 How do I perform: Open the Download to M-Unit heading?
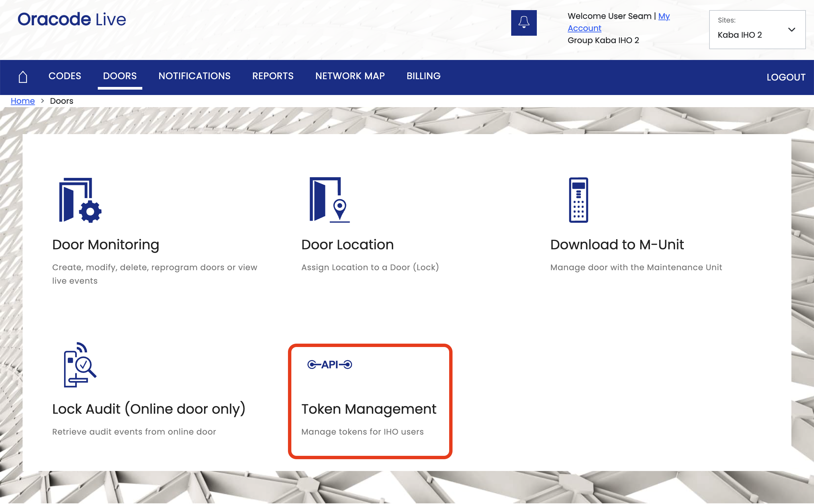pyautogui.click(x=617, y=245)
